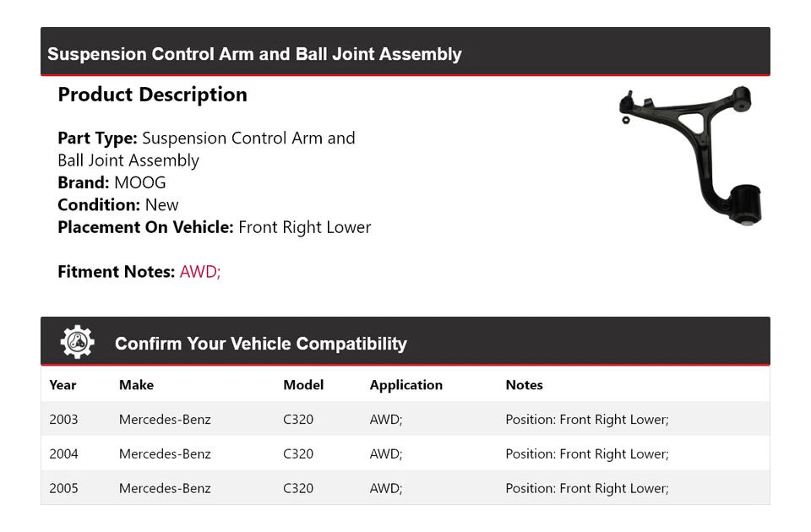Click the Notes column header

[x=524, y=385]
